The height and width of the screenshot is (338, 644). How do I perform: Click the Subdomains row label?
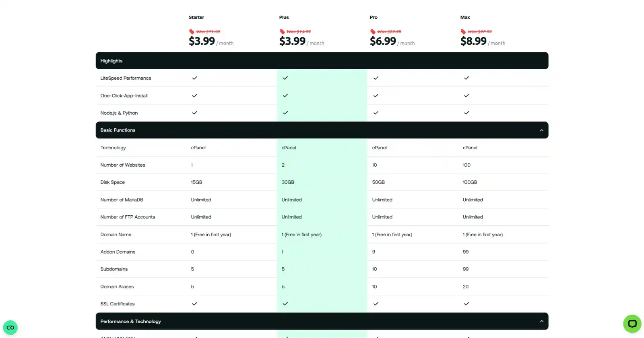(x=114, y=269)
